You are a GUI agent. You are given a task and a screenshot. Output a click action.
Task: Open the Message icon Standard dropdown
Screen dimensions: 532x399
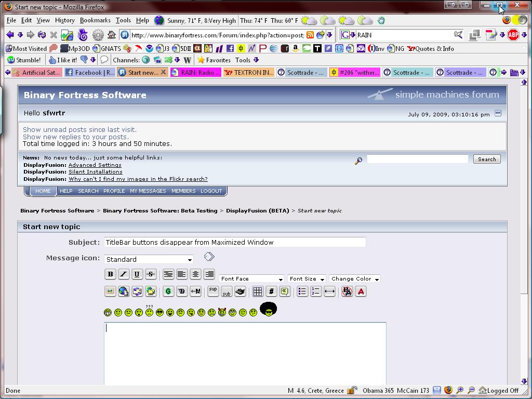pos(149,259)
